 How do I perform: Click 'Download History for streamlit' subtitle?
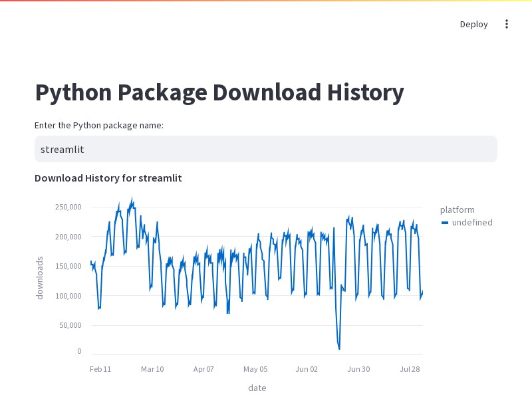click(108, 178)
